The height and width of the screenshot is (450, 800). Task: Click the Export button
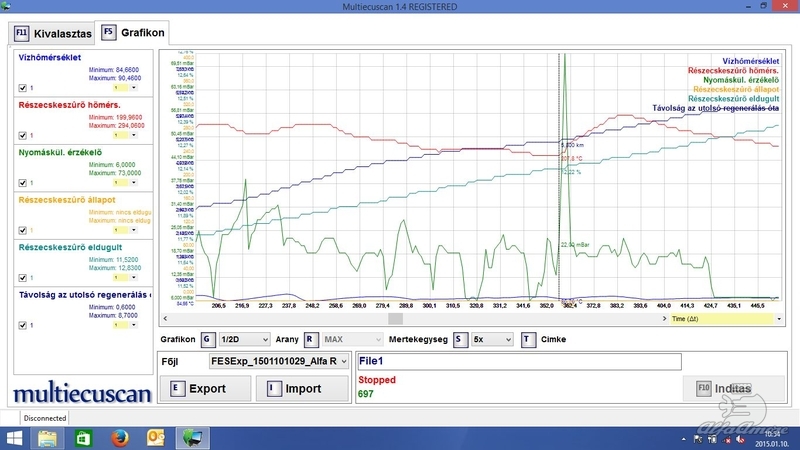tap(207, 388)
